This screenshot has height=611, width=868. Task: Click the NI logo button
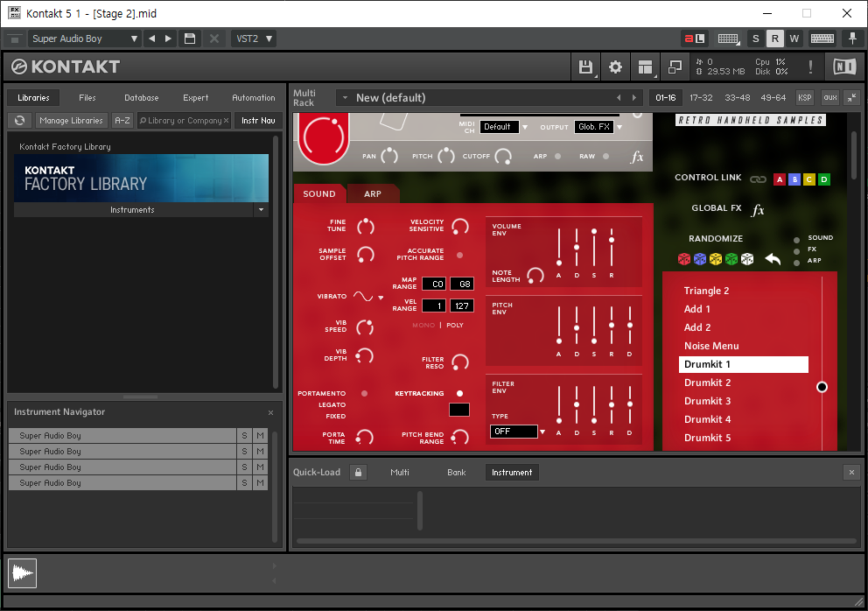[x=844, y=67]
